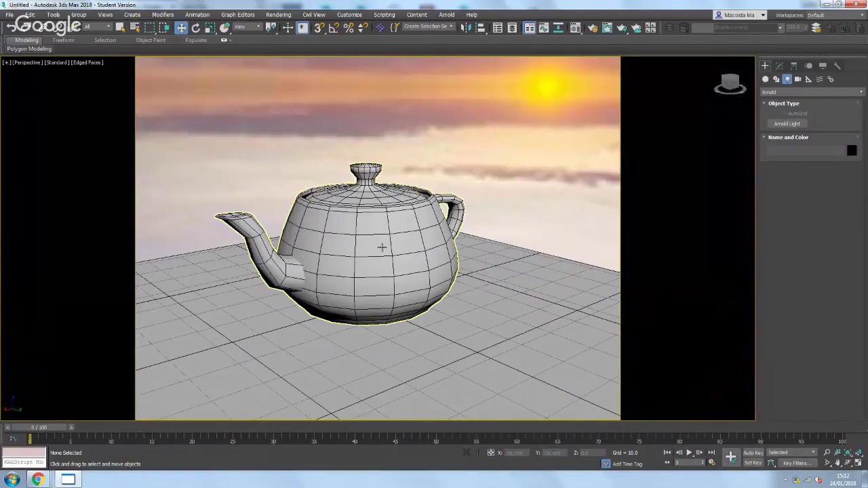Open the View reference coordinate dropdown

[248, 28]
